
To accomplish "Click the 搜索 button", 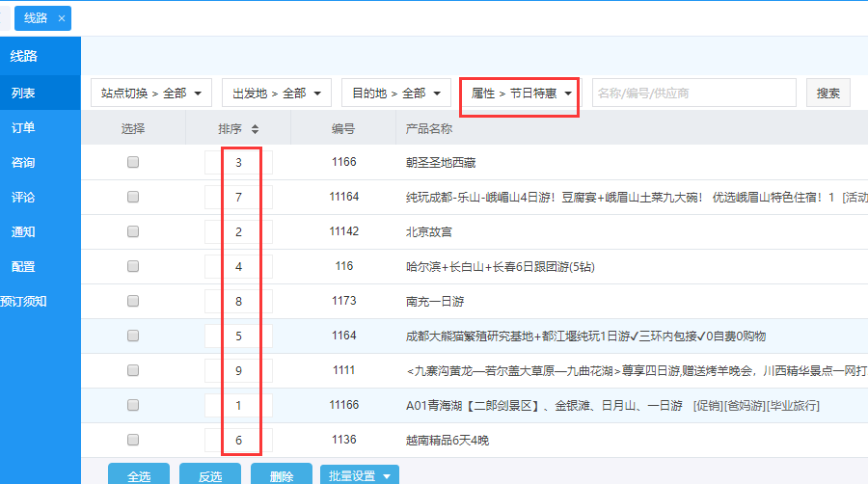I will 827,94.
